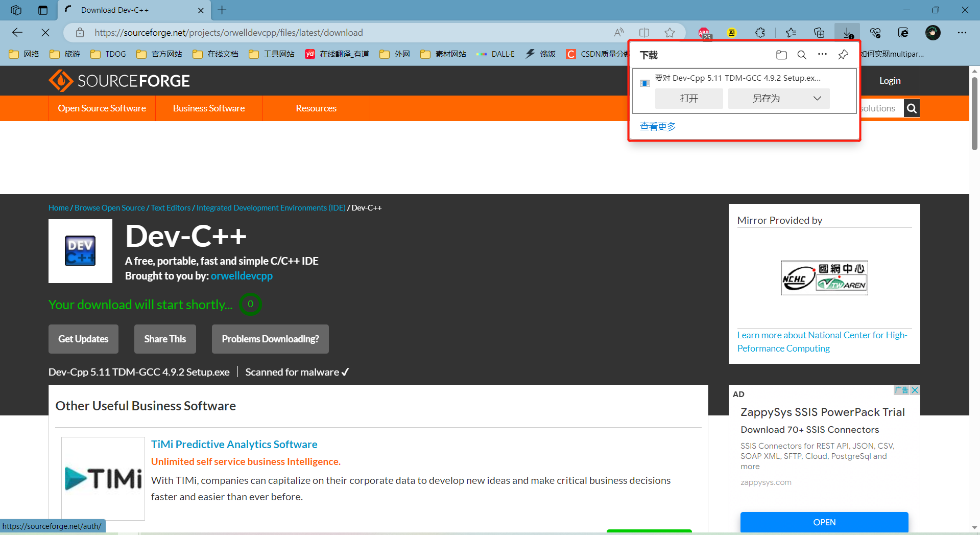The image size is (980, 535).
Task: Click the download countdown circle
Action: click(x=250, y=304)
